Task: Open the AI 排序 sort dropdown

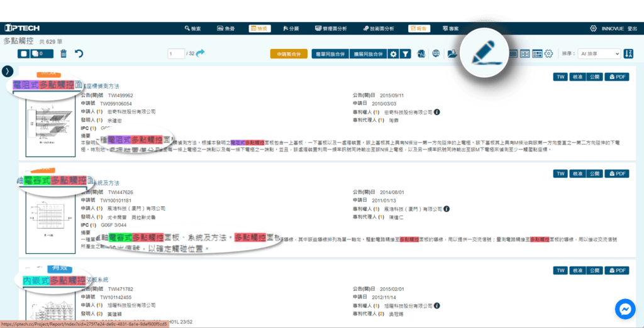Action: 599,54
